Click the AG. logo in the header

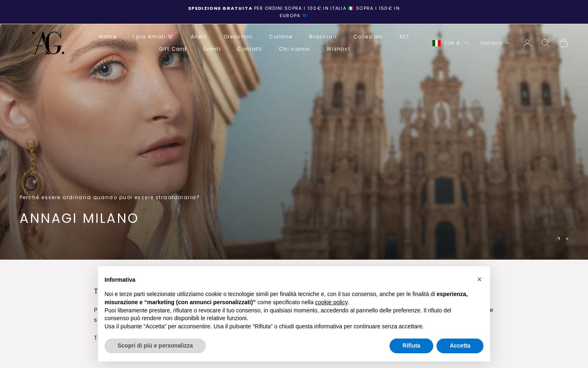pyautogui.click(x=48, y=43)
